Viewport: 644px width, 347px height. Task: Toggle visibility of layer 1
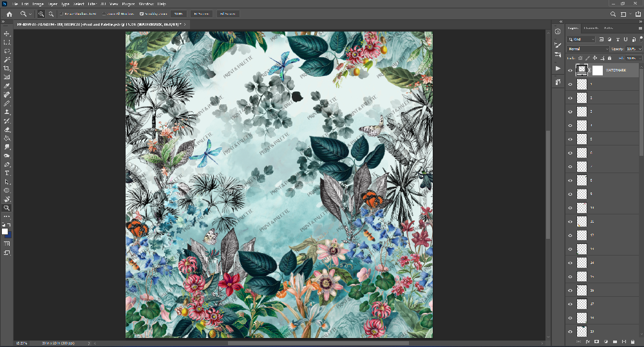click(570, 84)
